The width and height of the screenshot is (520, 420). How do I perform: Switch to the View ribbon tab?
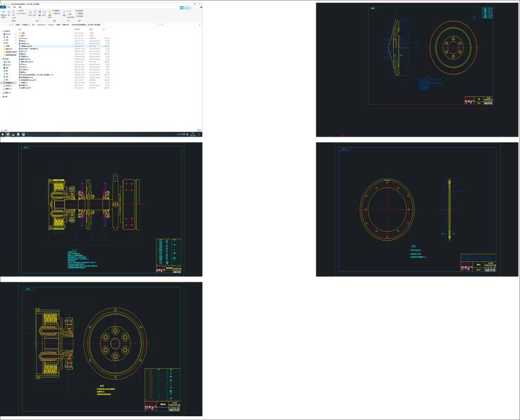click(20, 7)
